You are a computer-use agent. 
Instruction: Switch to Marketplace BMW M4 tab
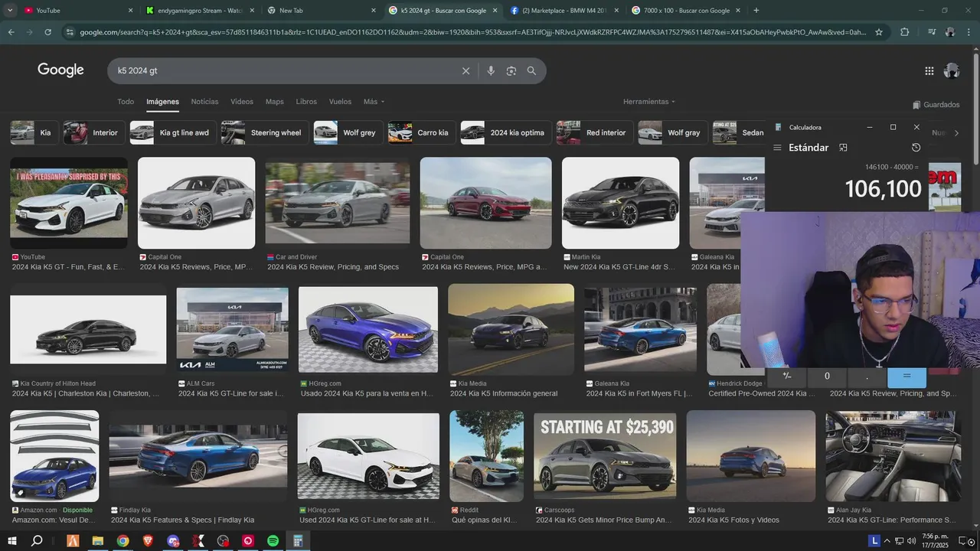pos(564,11)
